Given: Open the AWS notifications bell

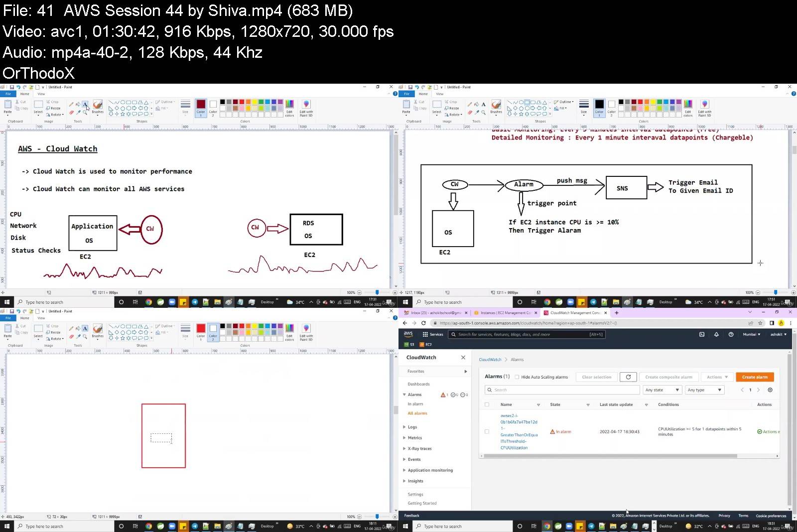Looking at the screenshot, I should tap(716, 334).
